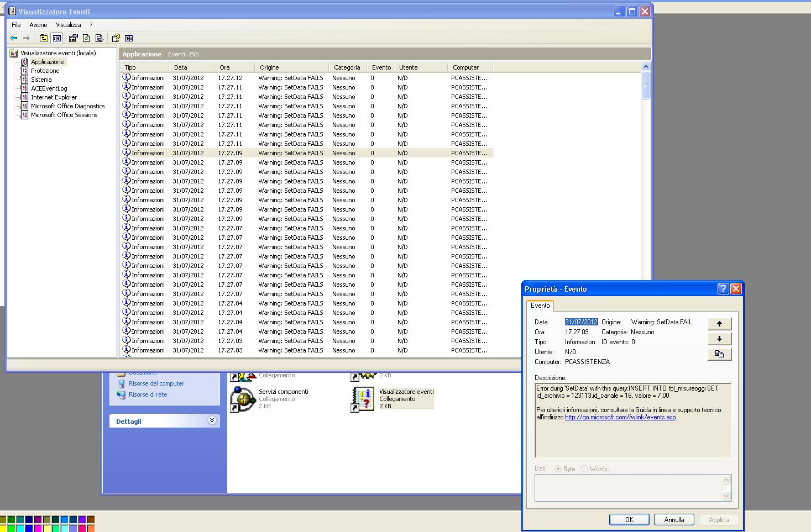
Task: Show the previous event with up arrow
Action: click(x=719, y=324)
